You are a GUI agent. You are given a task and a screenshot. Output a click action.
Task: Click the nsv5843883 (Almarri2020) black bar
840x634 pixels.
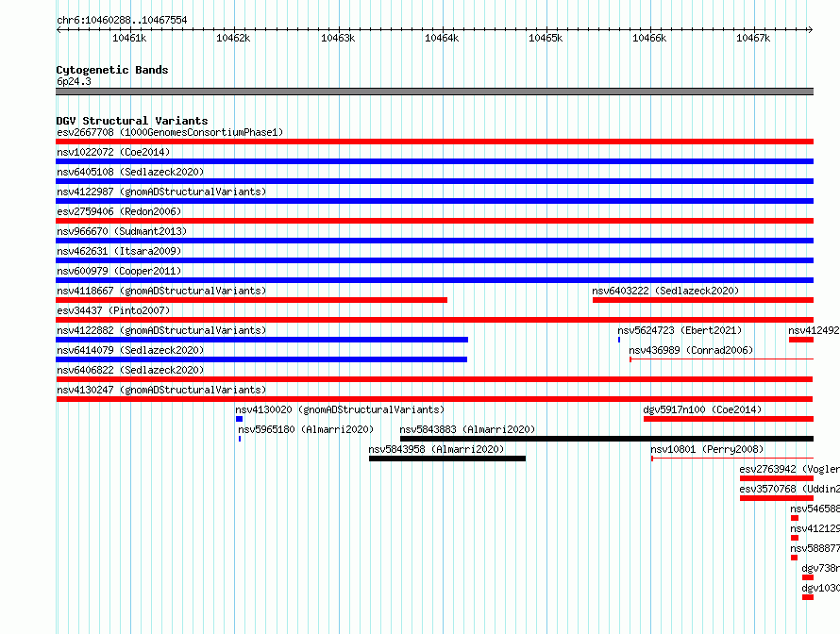607,439
